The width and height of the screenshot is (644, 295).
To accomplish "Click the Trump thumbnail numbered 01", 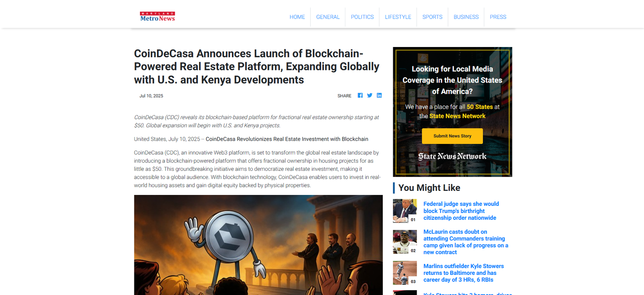I will pyautogui.click(x=405, y=211).
